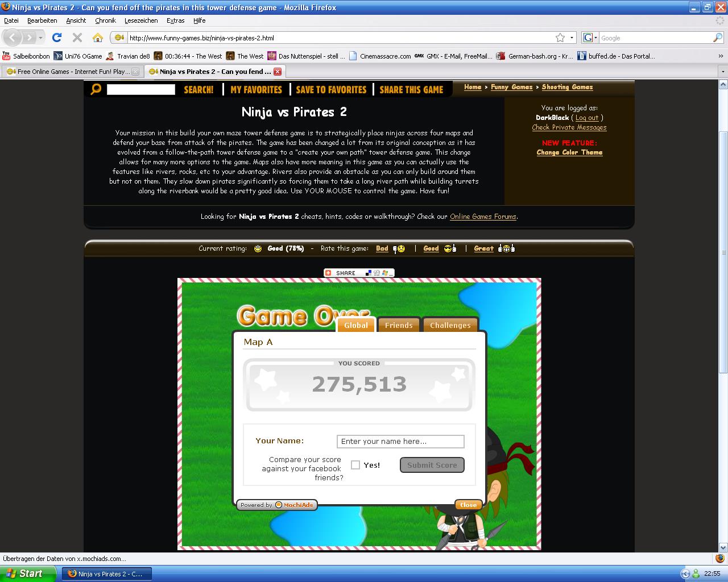728x582 pixels.
Task: Focus the URL address field
Action: pyautogui.click(x=340, y=38)
